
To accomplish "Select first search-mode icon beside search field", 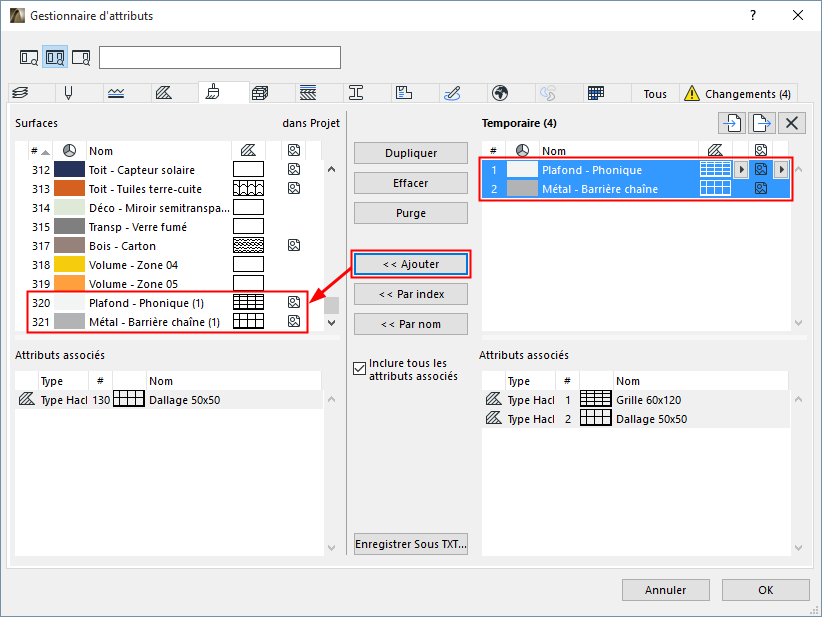I will click(29, 57).
